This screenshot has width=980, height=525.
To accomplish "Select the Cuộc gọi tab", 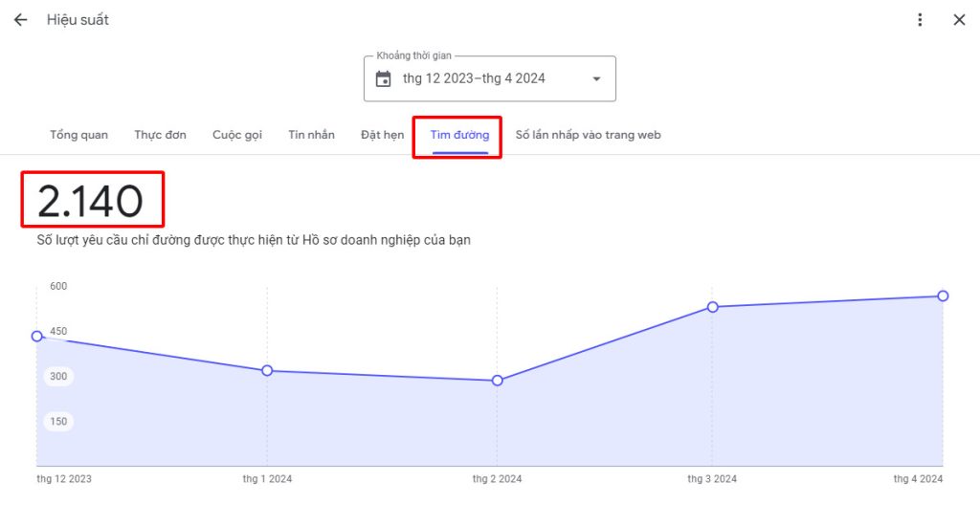I will [237, 135].
